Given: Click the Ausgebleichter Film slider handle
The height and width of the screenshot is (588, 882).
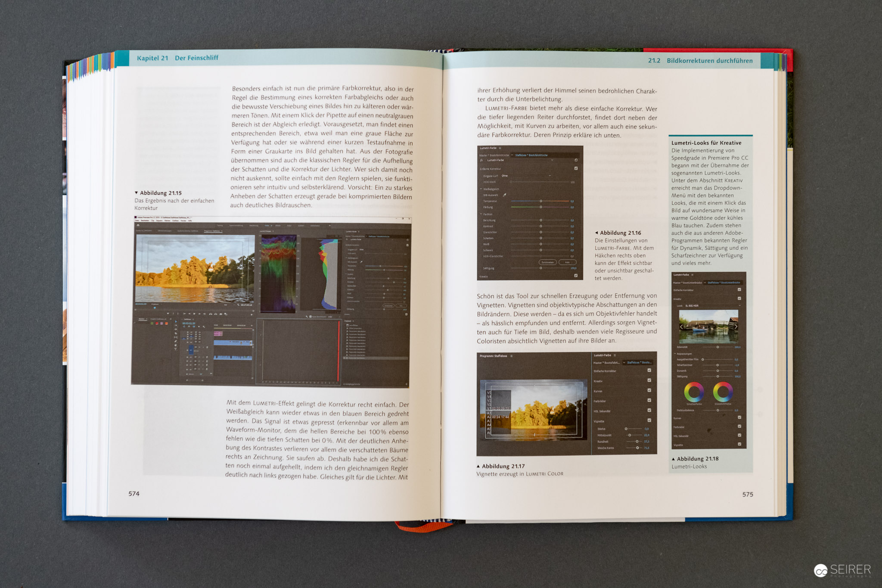Looking at the screenshot, I should [702, 360].
